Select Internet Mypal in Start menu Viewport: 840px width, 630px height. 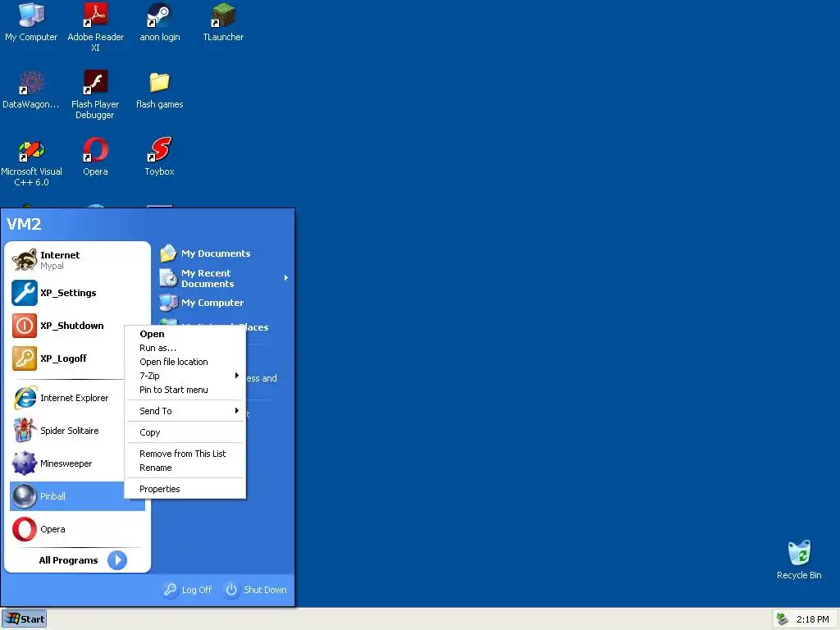click(78, 260)
